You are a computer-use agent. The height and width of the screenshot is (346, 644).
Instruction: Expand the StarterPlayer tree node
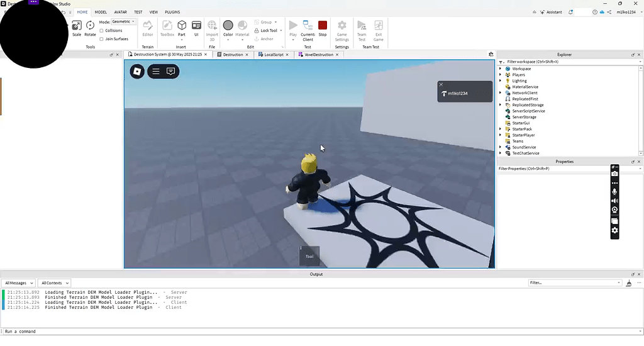tap(500, 135)
